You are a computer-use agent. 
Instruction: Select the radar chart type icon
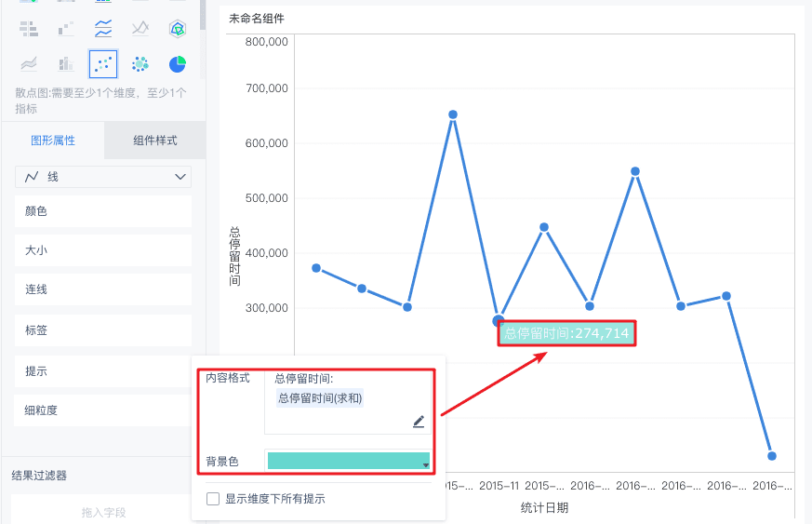point(177,29)
